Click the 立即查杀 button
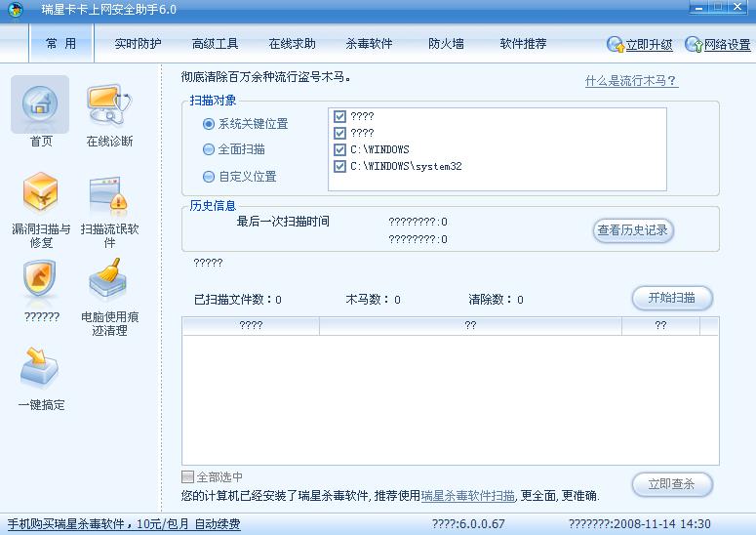This screenshot has height=535, width=756. (x=672, y=484)
